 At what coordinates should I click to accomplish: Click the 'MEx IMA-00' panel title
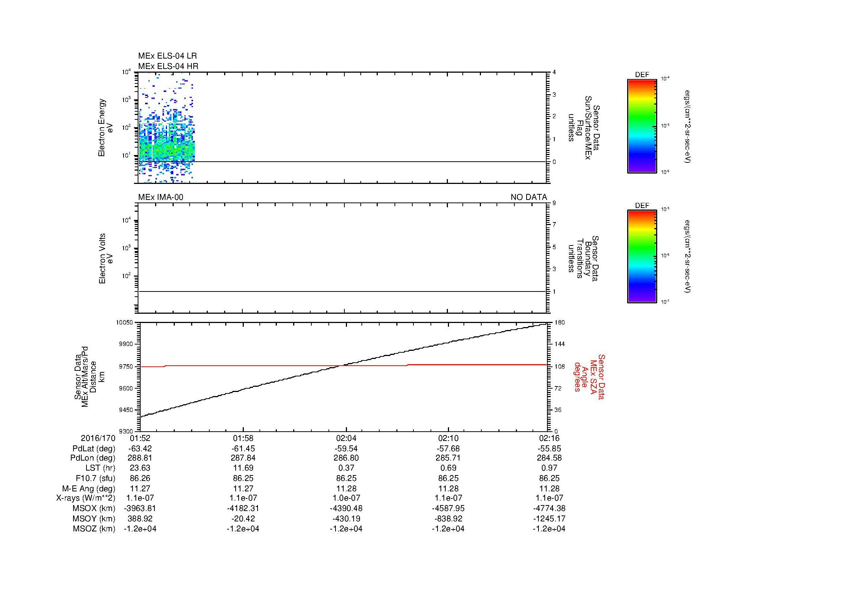coord(161,197)
